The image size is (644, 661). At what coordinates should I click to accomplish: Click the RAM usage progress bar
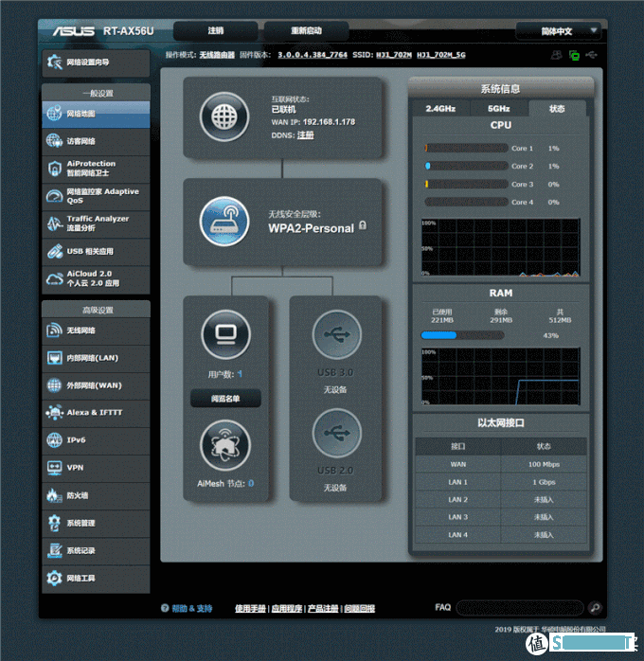coord(462,335)
